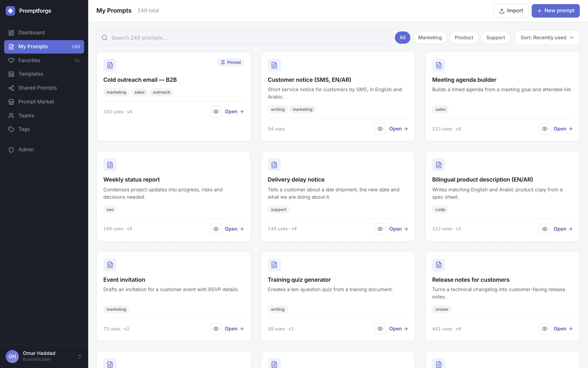Preview Meeting agenda builder with eye icon
588x368 pixels.
click(x=545, y=129)
